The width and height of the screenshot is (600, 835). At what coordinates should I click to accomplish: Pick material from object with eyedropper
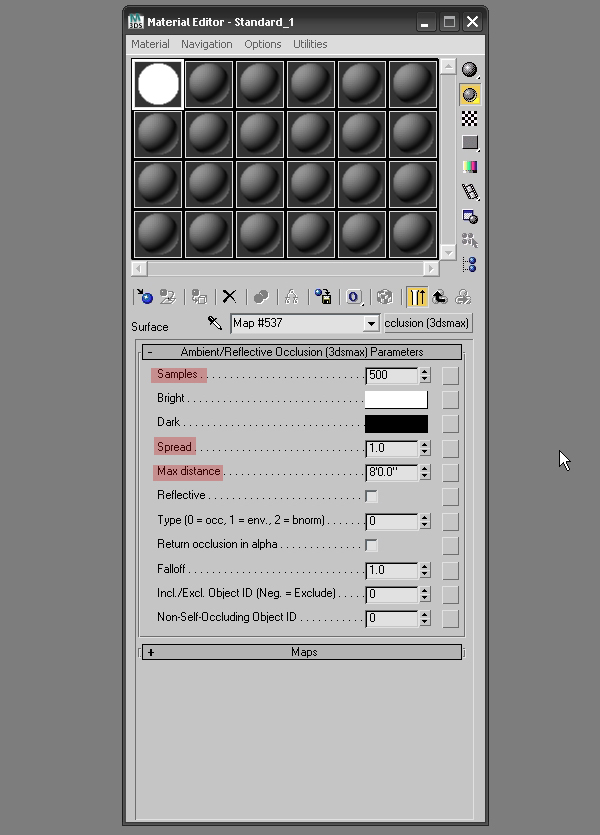pyautogui.click(x=214, y=323)
